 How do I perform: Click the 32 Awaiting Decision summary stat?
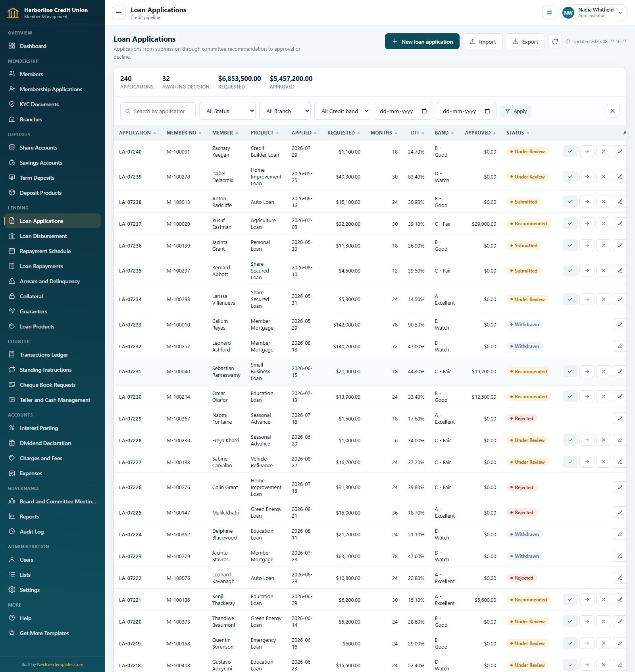click(x=186, y=82)
